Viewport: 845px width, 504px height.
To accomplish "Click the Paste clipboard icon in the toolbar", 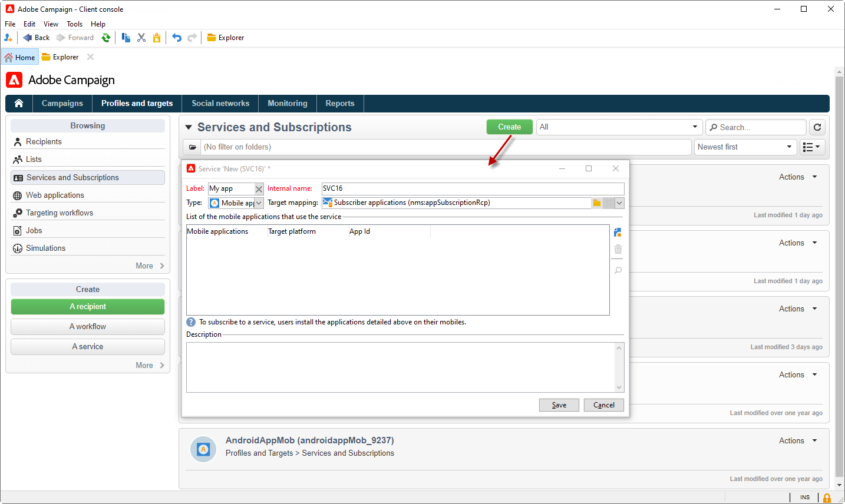I will point(157,38).
